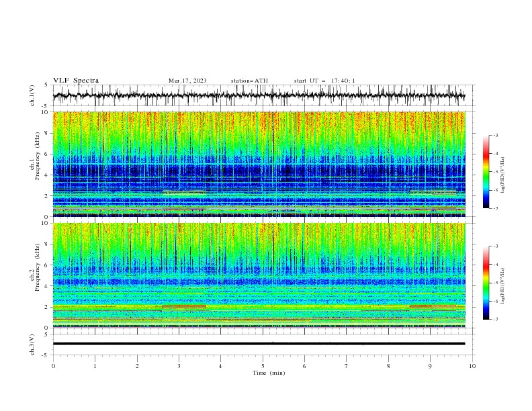The width and height of the screenshot is (532, 411).
Task: Click the red 2 kHz band near minute 9 in ch.2
Action: (433, 307)
